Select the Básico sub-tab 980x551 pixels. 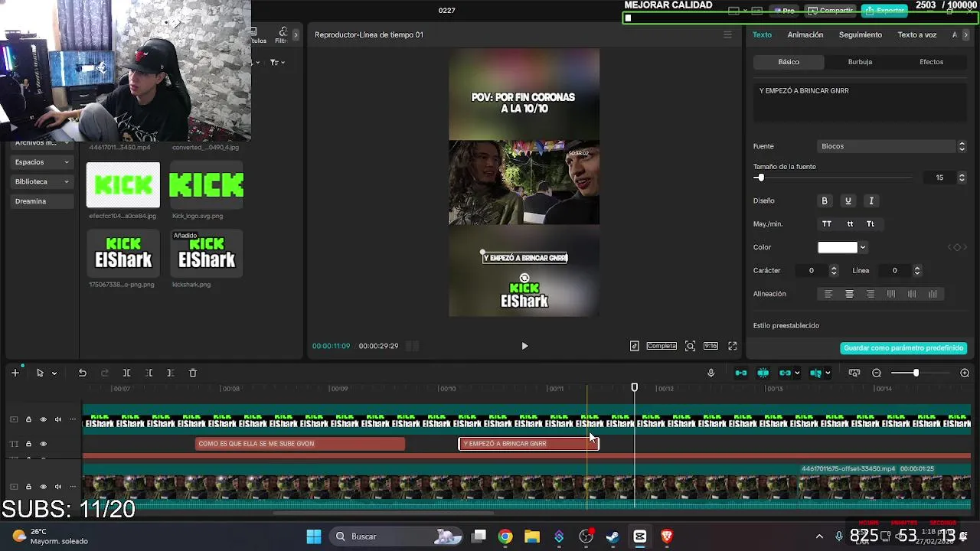(789, 62)
